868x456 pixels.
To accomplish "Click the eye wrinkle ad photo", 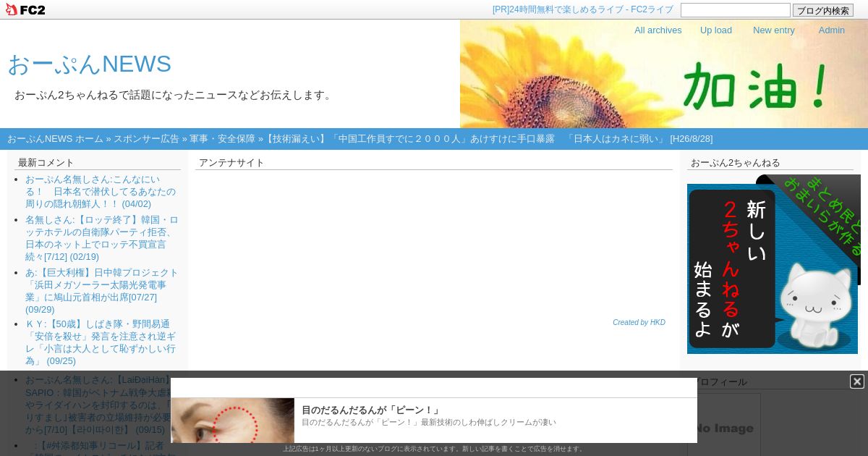I will click(x=233, y=421).
